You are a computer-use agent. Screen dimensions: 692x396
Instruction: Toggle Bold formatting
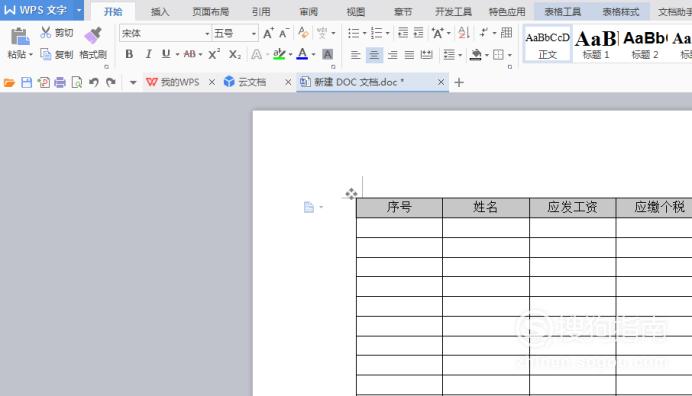click(x=129, y=54)
